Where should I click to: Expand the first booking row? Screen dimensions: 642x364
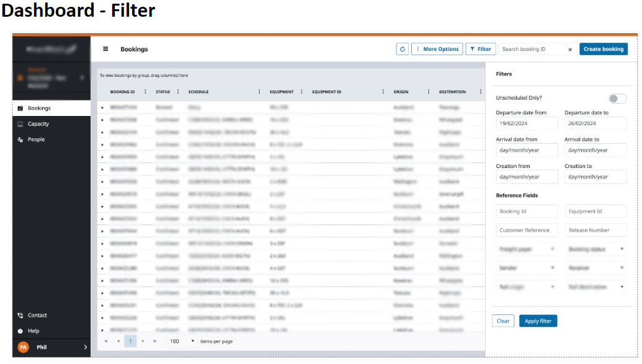[x=103, y=107]
